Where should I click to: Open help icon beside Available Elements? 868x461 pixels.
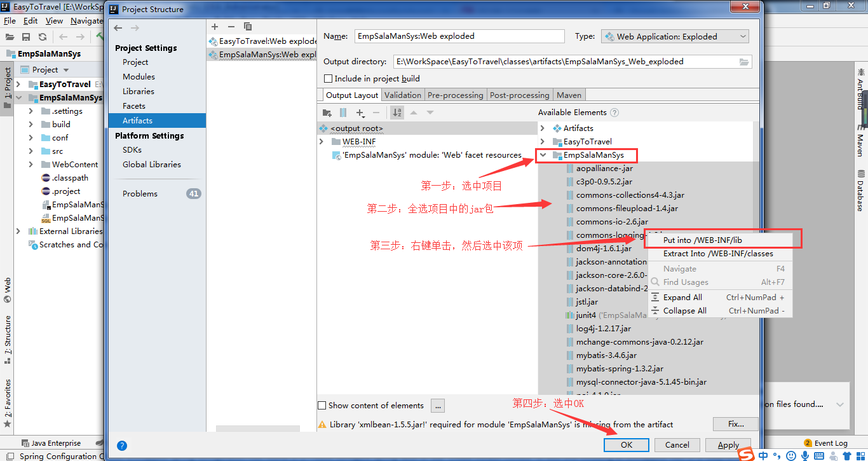[614, 113]
